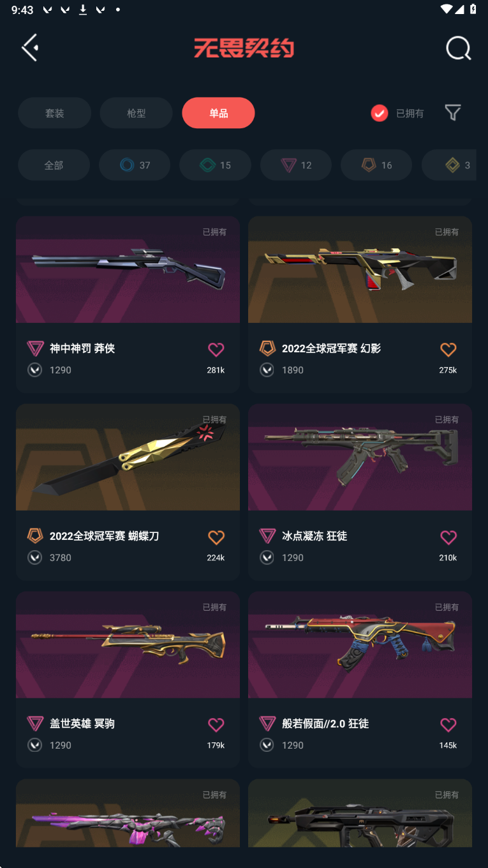Favorite 冰点凝冻 狂徒 with heart icon
The image size is (488, 868).
click(x=448, y=537)
